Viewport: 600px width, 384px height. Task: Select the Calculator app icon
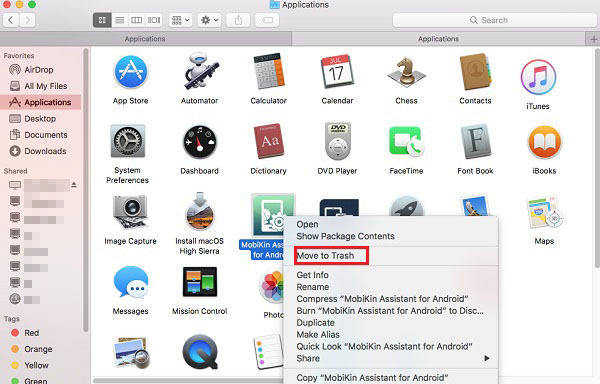pos(268,72)
